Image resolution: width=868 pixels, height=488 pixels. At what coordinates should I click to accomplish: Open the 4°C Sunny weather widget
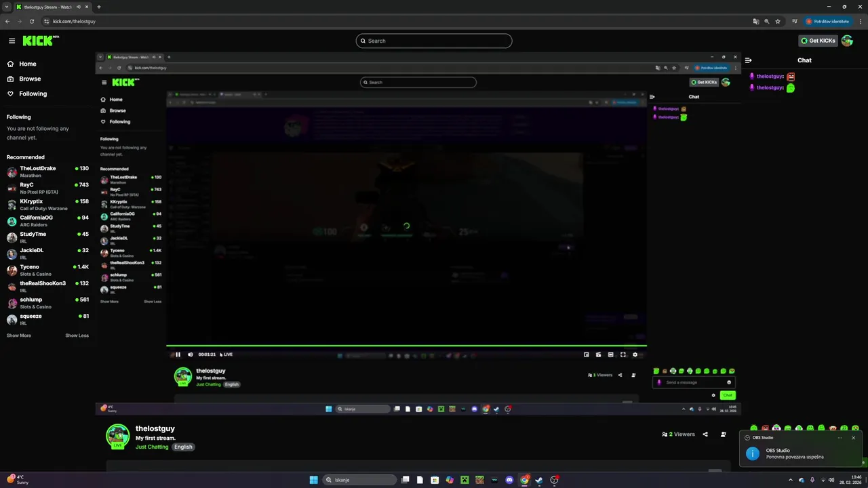pyautogui.click(x=18, y=479)
